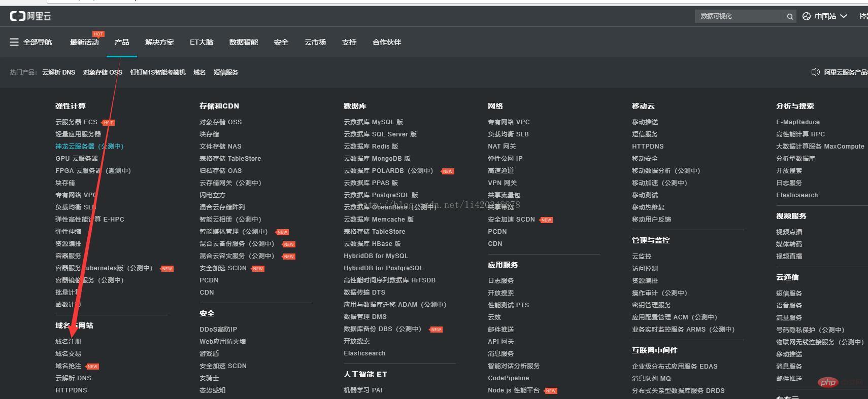Open 密钥管理服务
Viewport: 868px width, 399px height.
651,305
